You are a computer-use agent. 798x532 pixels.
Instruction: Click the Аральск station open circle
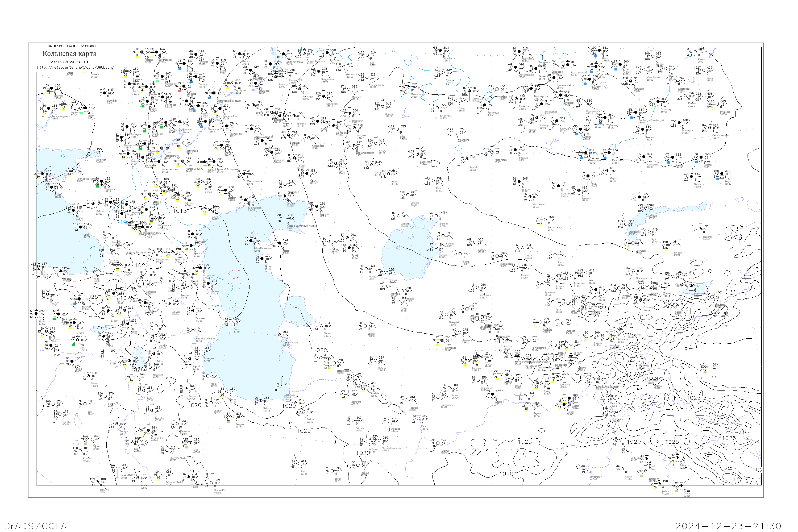tap(436, 216)
